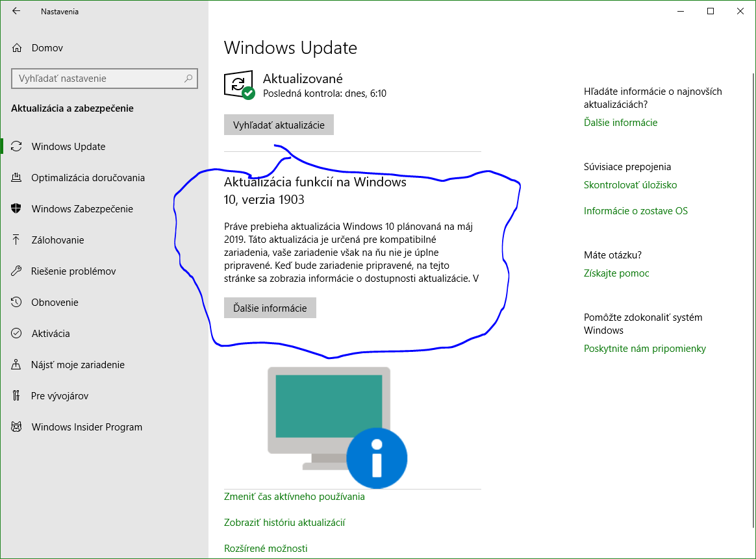Viewport: 756px width, 559px height.
Task: Open Rozšírené možnosti link
Action: 266,549
